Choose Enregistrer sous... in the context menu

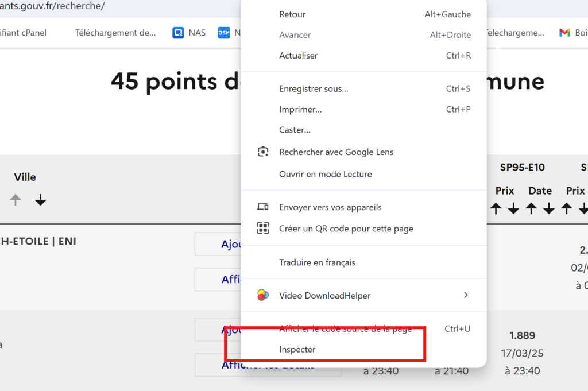[314, 88]
